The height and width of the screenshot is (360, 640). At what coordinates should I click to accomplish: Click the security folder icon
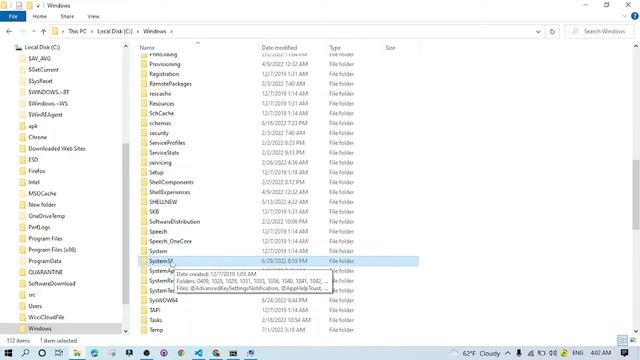click(x=144, y=133)
